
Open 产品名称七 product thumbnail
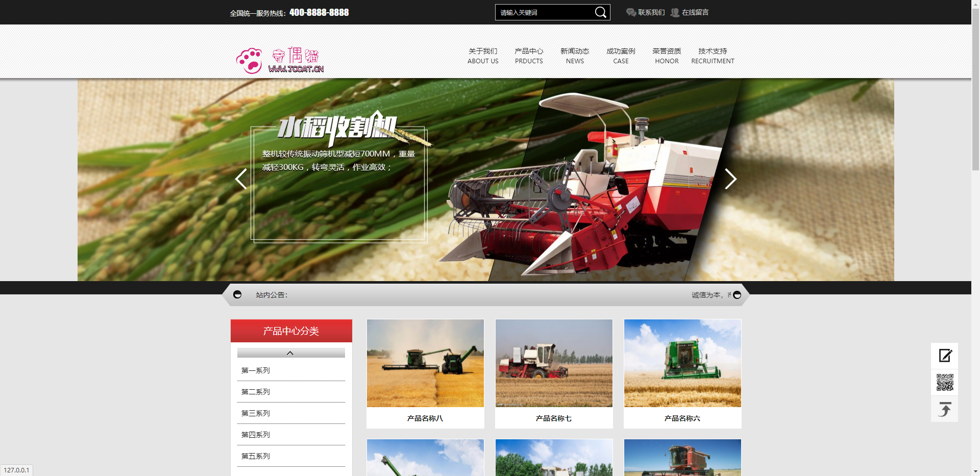554,363
